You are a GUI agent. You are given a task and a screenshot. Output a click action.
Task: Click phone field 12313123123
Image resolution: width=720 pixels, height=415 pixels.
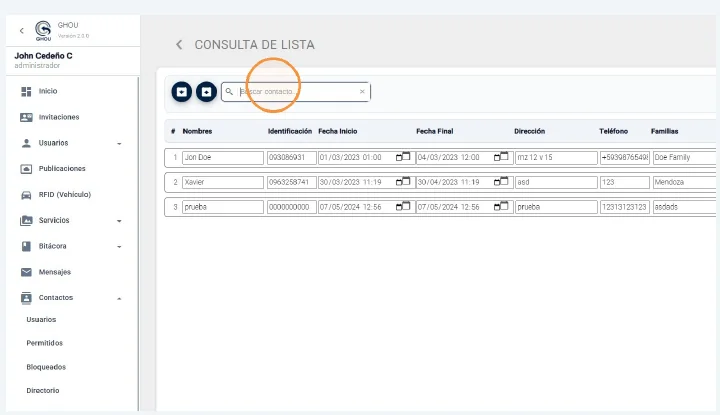click(x=624, y=207)
